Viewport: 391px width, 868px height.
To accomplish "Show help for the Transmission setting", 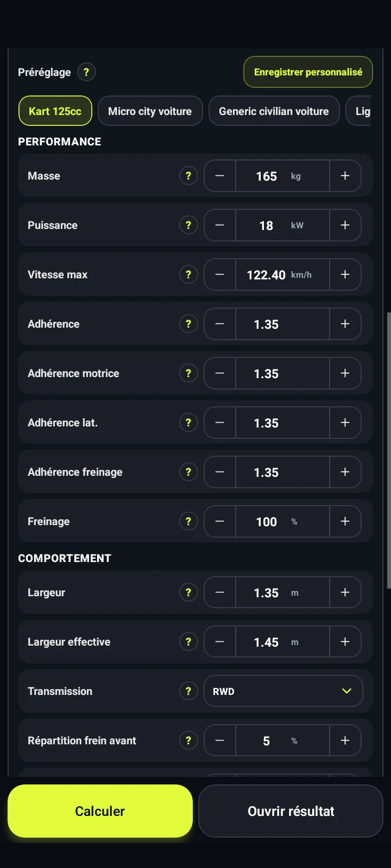I will [x=188, y=691].
